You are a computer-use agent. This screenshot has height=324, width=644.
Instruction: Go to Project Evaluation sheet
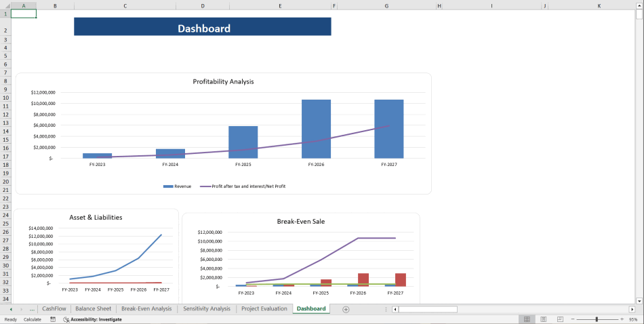pos(264,309)
